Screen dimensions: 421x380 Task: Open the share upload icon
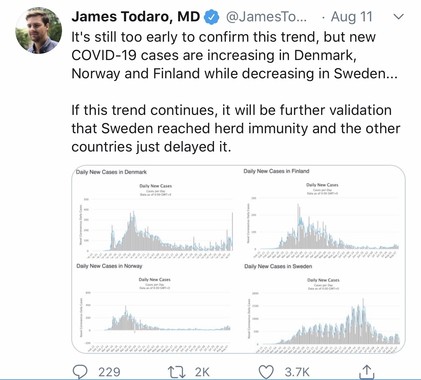(366, 371)
